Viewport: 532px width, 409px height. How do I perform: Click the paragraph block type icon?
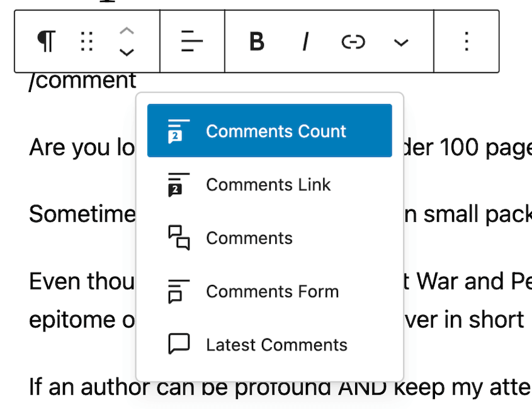coord(45,42)
